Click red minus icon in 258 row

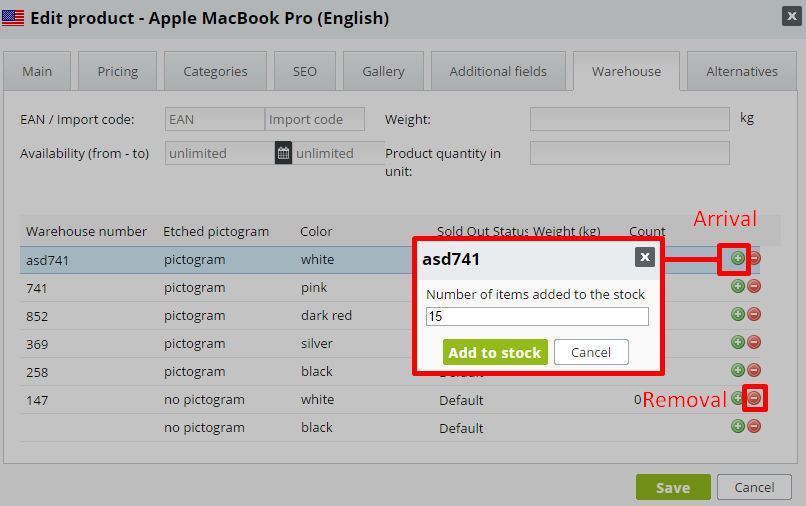pos(754,370)
